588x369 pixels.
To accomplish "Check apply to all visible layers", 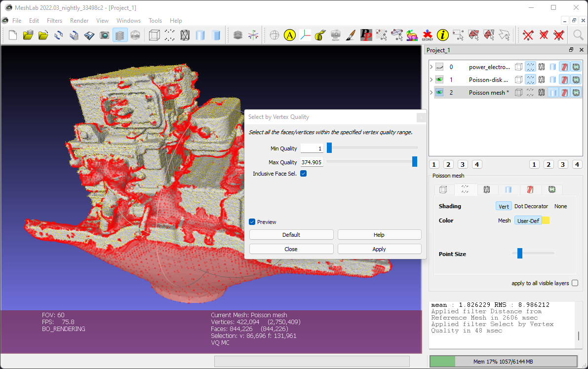I will click(575, 283).
